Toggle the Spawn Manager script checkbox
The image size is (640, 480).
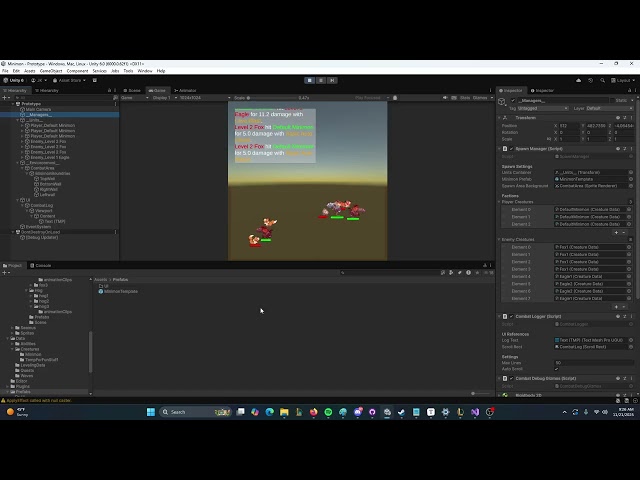pos(511,149)
